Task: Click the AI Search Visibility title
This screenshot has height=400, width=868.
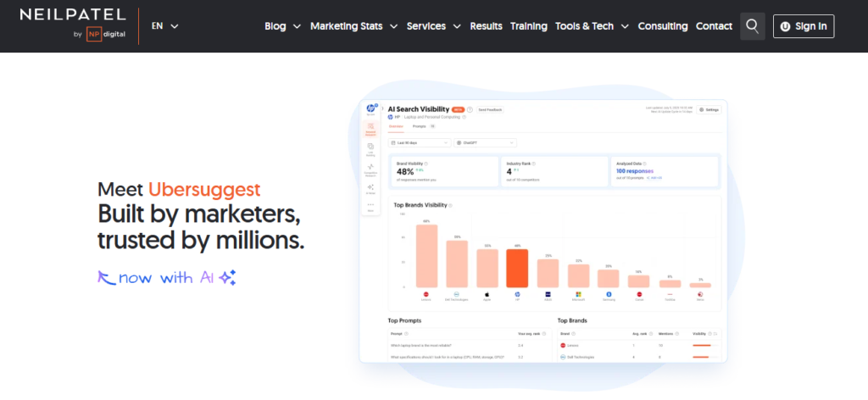Action: click(x=419, y=109)
